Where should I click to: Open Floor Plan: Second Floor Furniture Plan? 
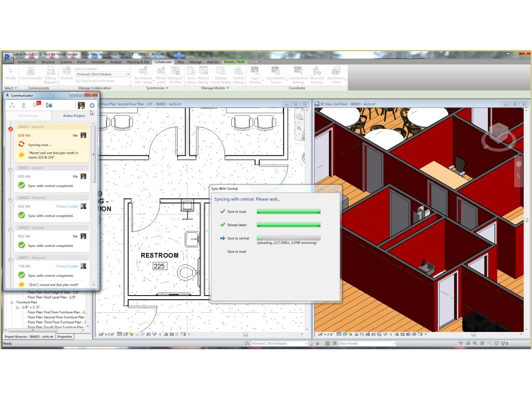(56, 317)
